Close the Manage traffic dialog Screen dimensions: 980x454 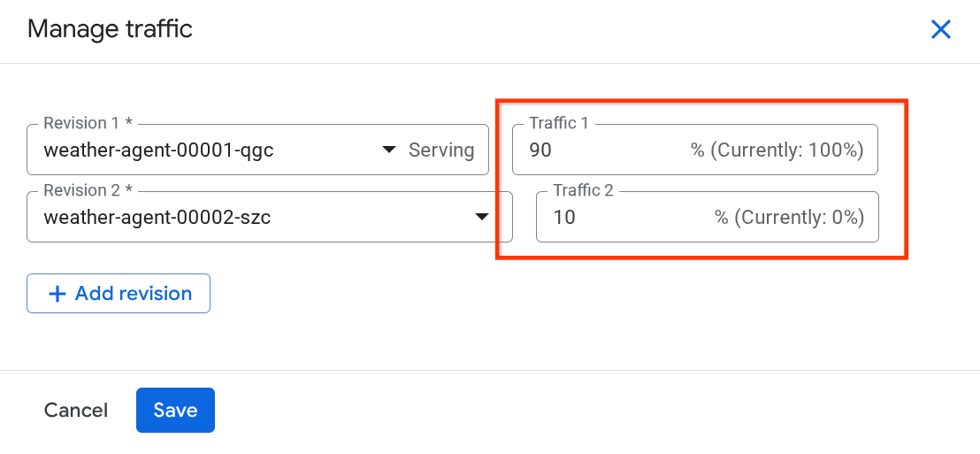pos(940,29)
